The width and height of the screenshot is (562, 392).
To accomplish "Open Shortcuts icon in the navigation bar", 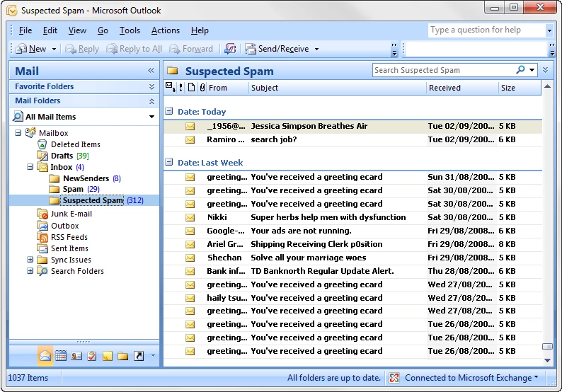I will click(x=138, y=356).
